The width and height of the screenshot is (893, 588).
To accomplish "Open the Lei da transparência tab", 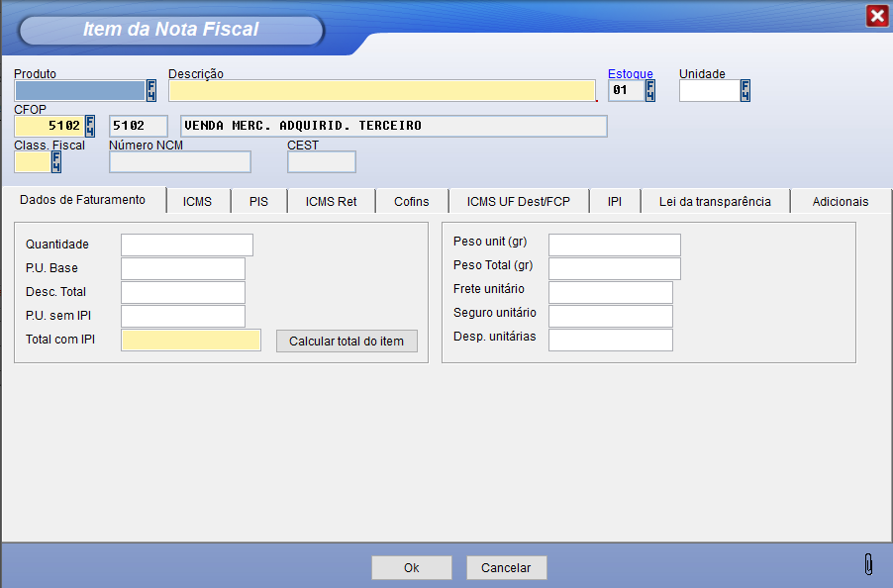I will (715, 202).
